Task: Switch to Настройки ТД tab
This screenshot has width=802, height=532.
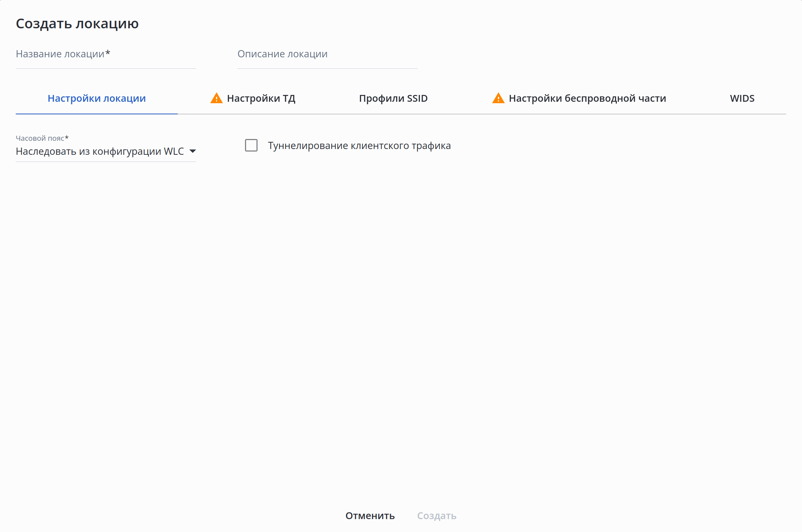Action: (261, 99)
